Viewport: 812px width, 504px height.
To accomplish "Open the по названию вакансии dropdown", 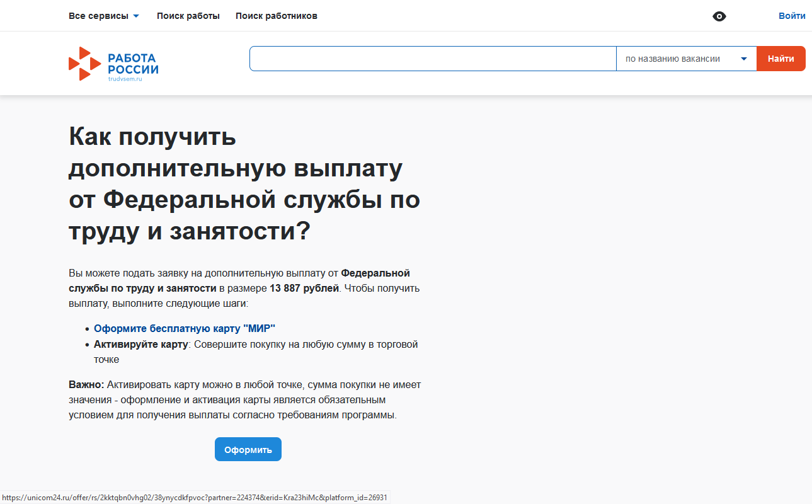I will point(686,59).
